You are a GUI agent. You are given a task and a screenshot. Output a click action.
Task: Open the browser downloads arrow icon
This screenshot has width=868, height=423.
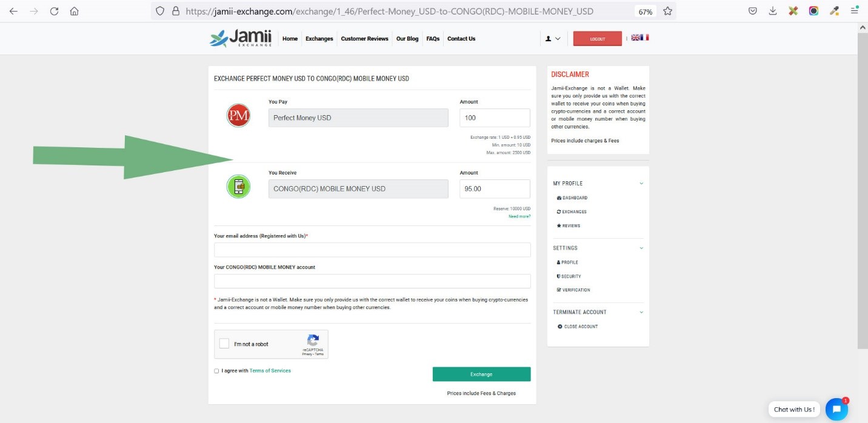point(773,11)
